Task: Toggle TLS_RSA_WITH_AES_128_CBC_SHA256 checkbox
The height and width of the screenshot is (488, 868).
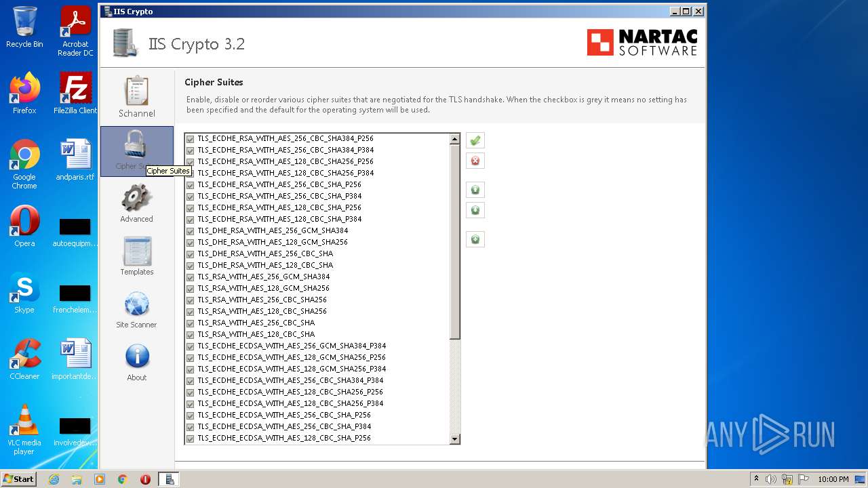Action: (x=191, y=312)
